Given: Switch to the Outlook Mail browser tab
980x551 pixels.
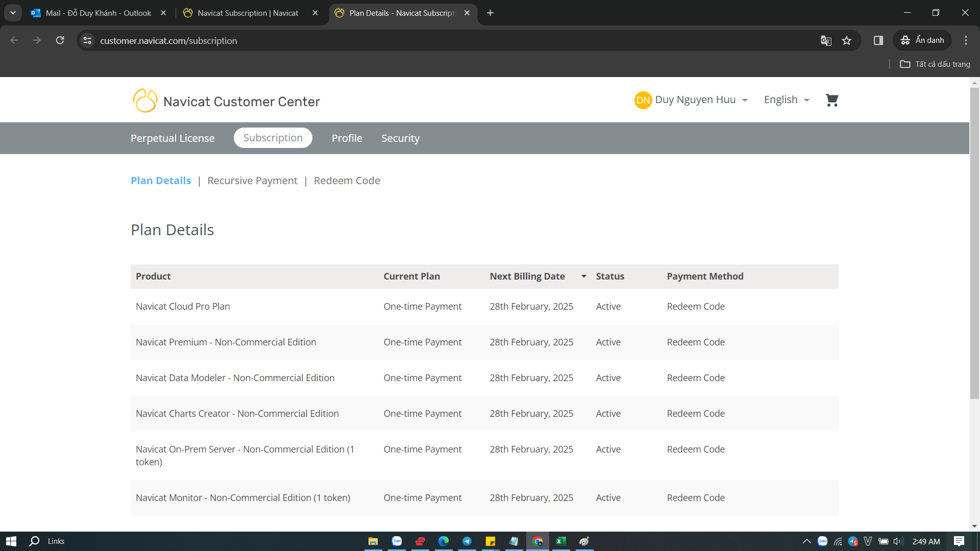Looking at the screenshot, I should 98,13.
